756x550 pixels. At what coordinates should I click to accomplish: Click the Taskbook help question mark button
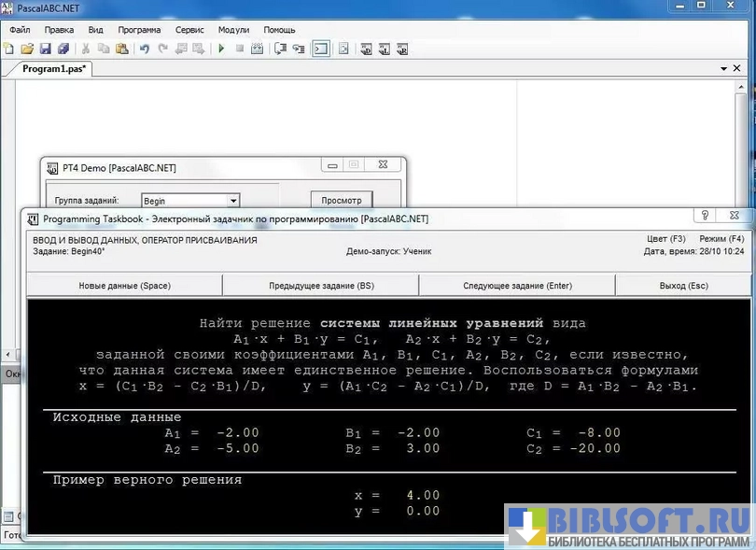[706, 216]
